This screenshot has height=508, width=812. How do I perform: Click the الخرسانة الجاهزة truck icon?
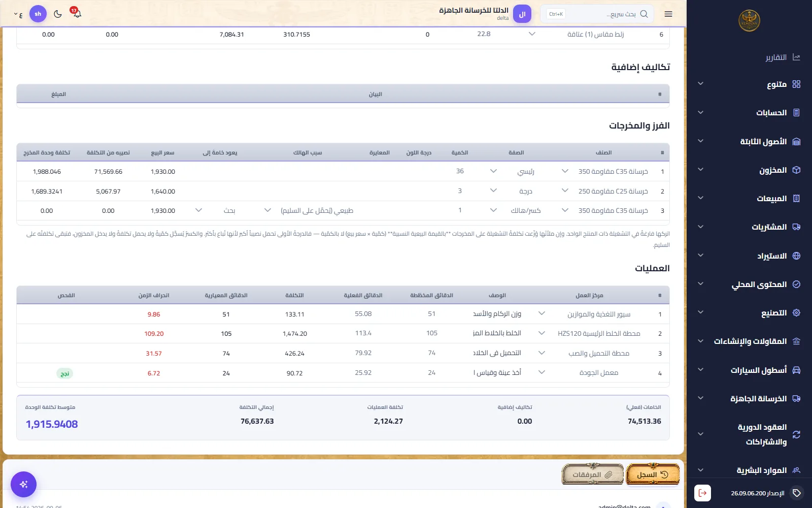point(796,399)
